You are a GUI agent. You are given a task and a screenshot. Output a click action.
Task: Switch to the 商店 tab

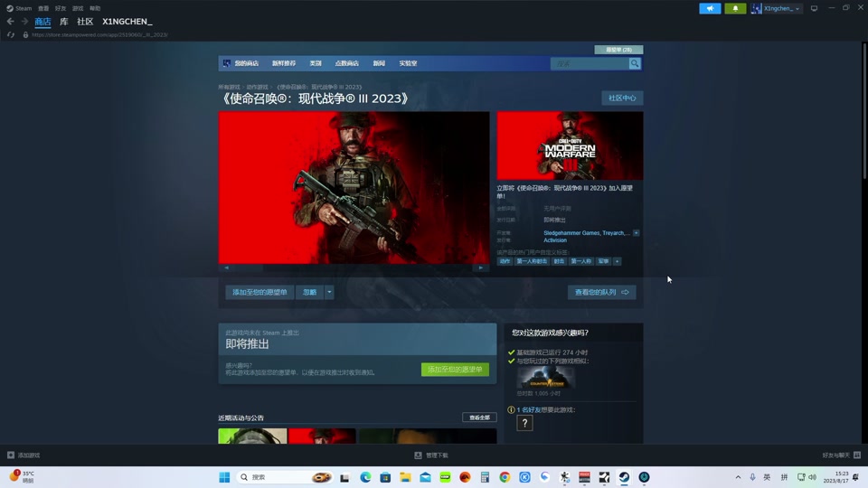point(42,22)
